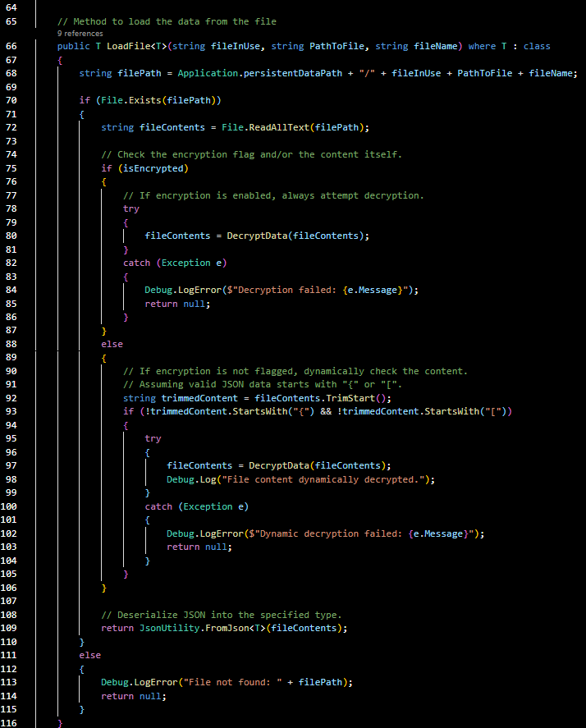
Task: Click "catch" keyword on line 82
Action: 136,263
